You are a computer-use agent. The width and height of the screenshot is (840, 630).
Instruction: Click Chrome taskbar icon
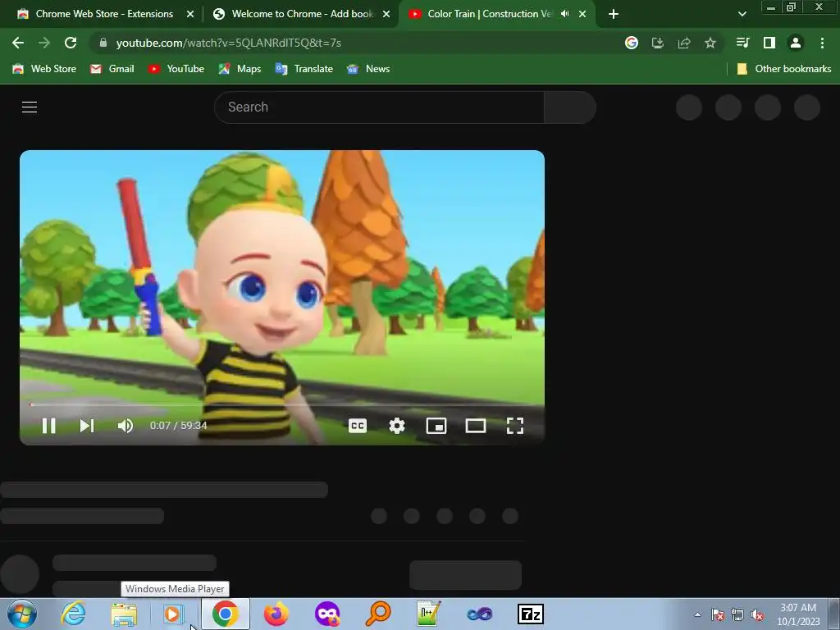click(226, 614)
